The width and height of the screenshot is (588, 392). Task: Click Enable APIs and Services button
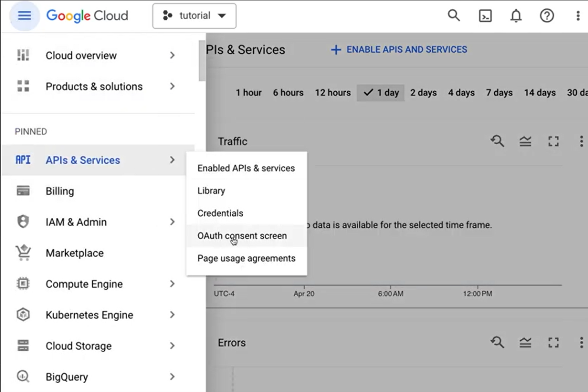[x=399, y=50]
